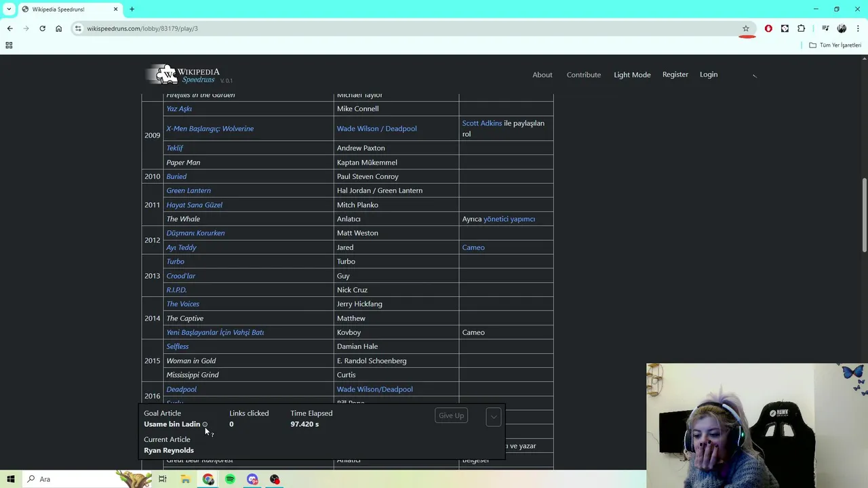Open File Explorer from the taskbar
Screen dimensions: 868x488
pos(185,479)
